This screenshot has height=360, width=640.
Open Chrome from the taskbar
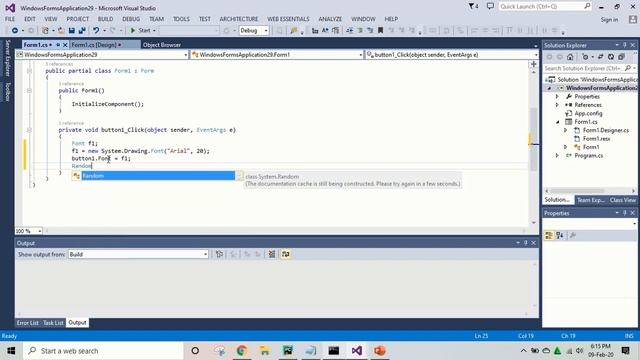242,351
